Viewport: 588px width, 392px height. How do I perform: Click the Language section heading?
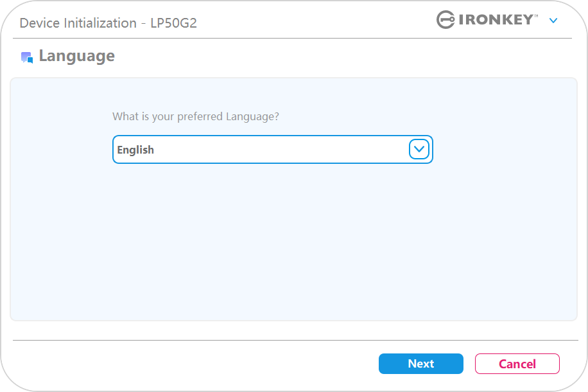tap(77, 57)
